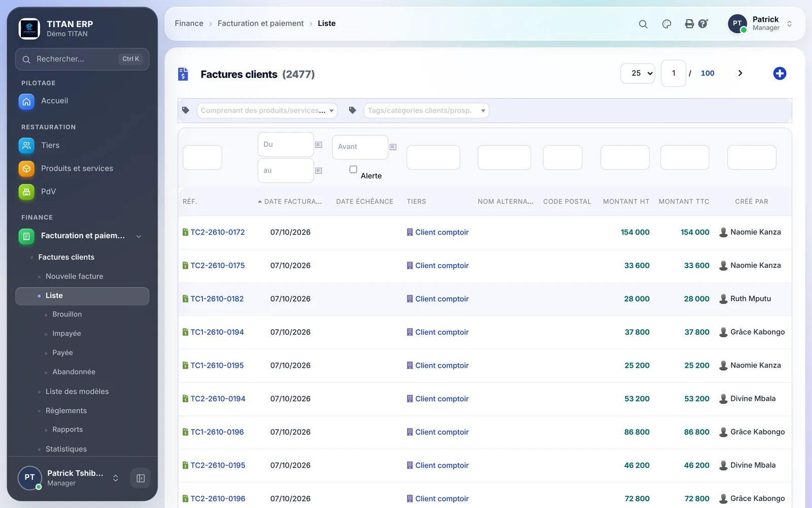Open calendar picker for au date

pyautogui.click(x=319, y=171)
